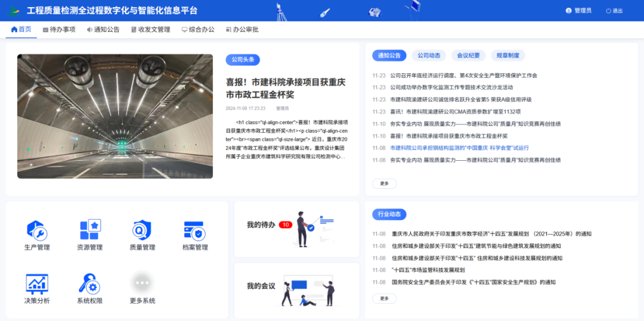Switch to the 规章制度 tab
The width and height of the screenshot is (644, 321).
click(x=507, y=55)
